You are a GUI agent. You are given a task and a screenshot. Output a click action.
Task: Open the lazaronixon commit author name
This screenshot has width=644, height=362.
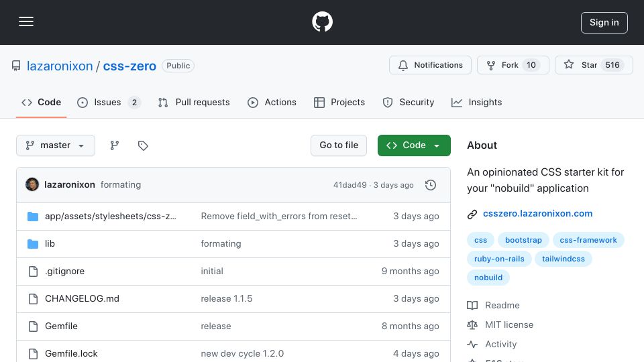pyautogui.click(x=69, y=185)
